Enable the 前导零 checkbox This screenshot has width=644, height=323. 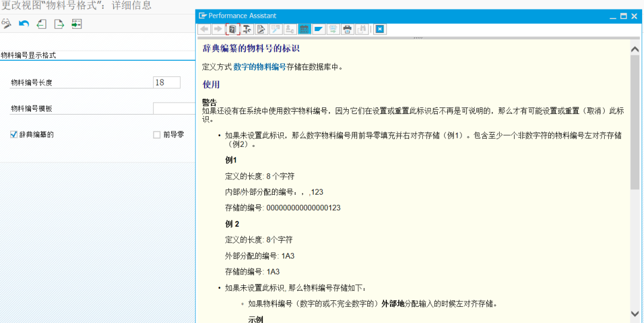point(156,134)
